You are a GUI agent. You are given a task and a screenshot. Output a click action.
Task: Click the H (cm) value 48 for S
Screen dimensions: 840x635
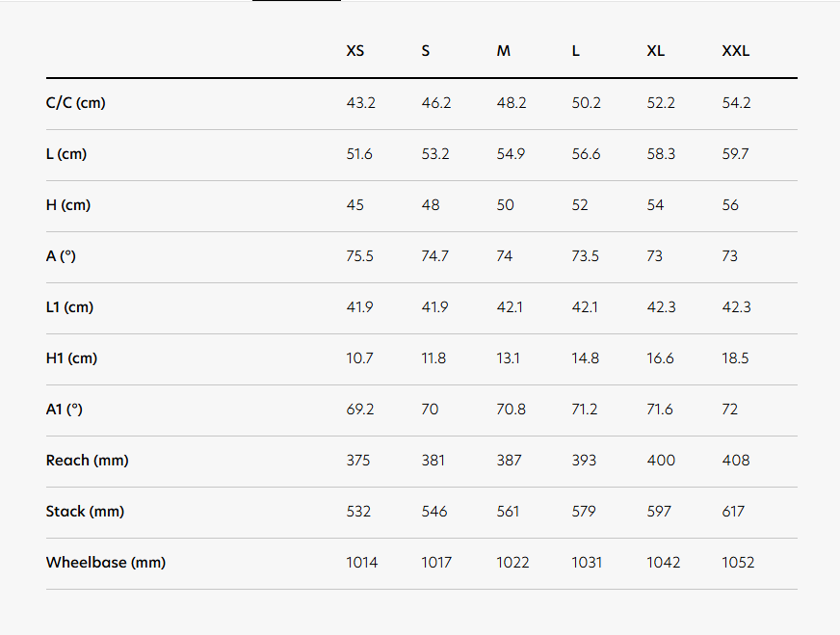click(430, 205)
